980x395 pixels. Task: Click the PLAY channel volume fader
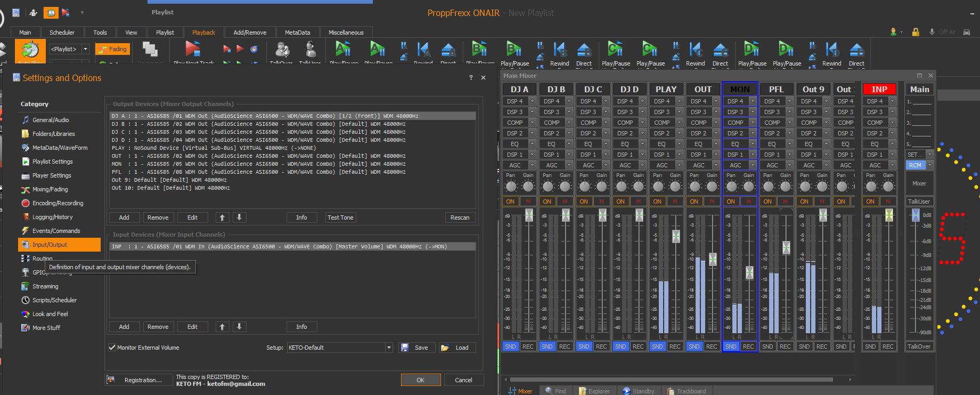(676, 236)
